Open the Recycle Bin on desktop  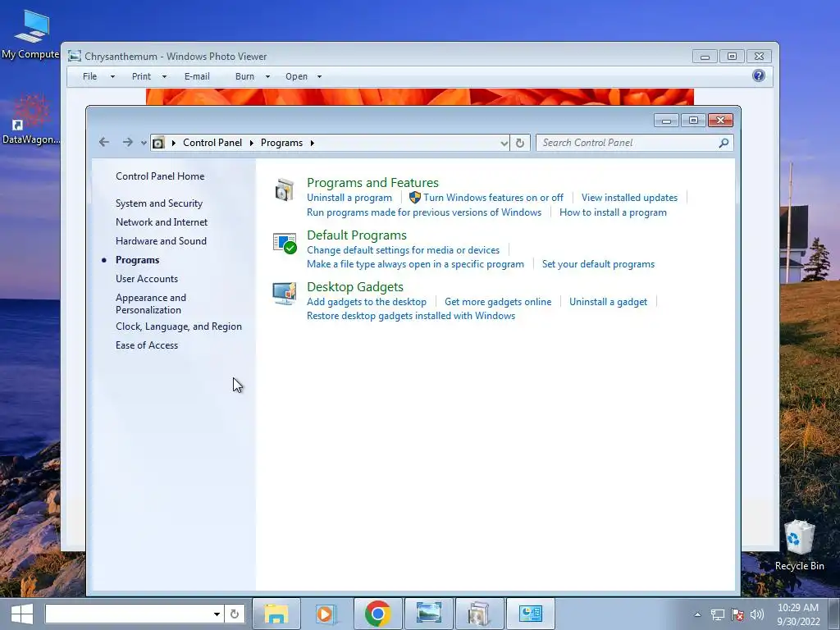799,546
